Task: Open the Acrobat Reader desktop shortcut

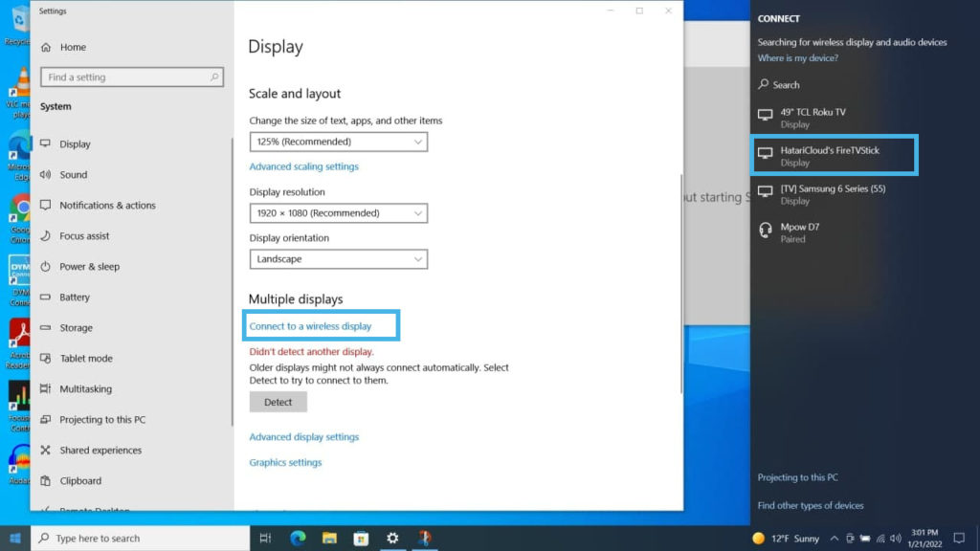Action: point(19,343)
